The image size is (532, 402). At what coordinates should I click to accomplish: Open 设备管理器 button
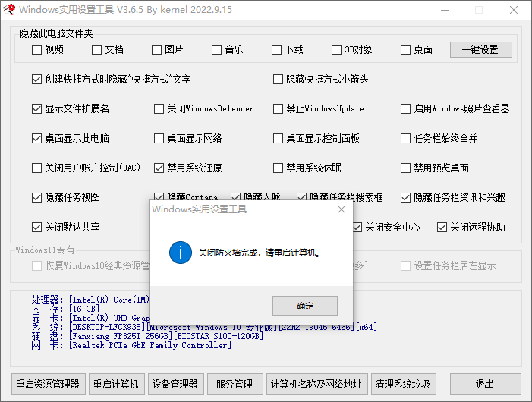click(176, 384)
